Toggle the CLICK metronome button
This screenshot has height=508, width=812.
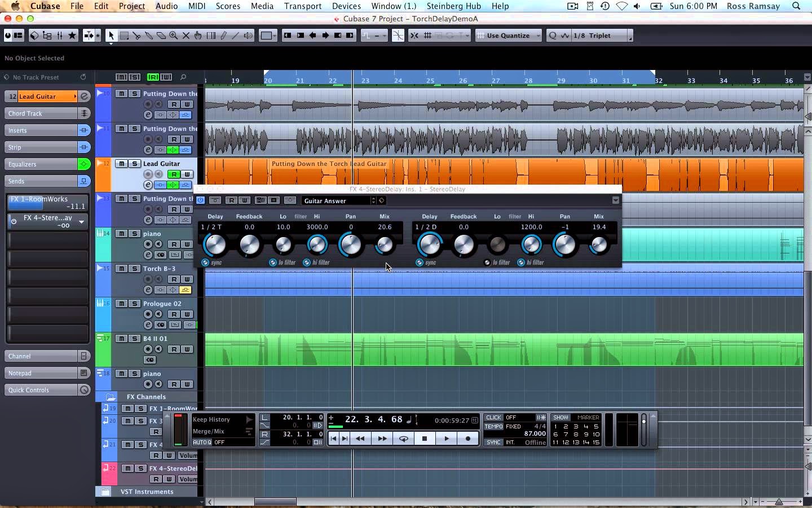[x=493, y=418]
